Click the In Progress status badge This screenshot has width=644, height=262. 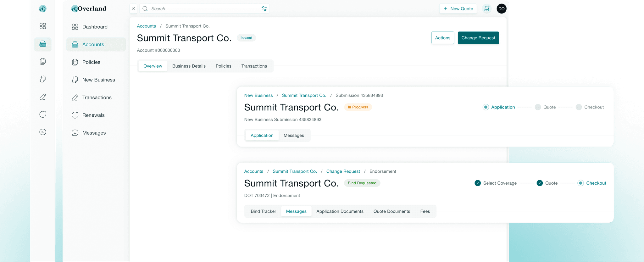[358, 107]
